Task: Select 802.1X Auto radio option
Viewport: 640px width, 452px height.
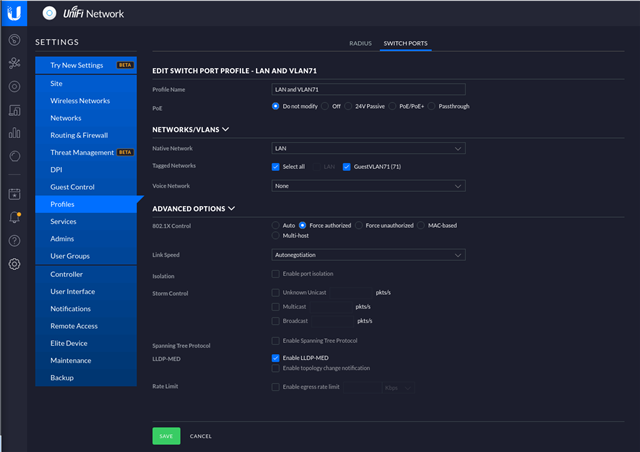Action: tap(276, 225)
